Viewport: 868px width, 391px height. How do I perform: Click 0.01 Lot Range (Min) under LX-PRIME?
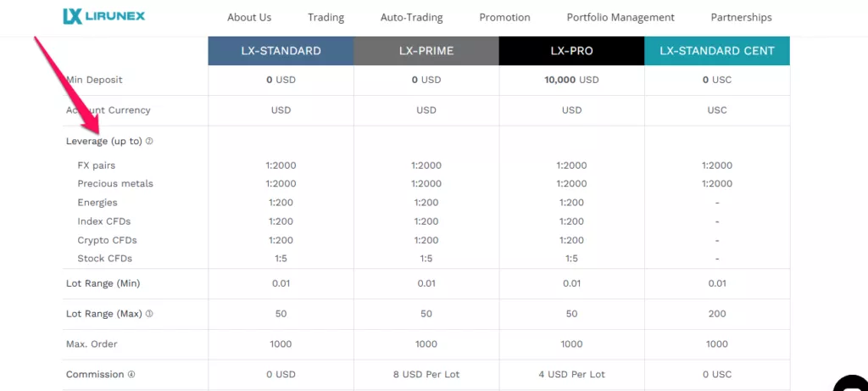tap(426, 283)
